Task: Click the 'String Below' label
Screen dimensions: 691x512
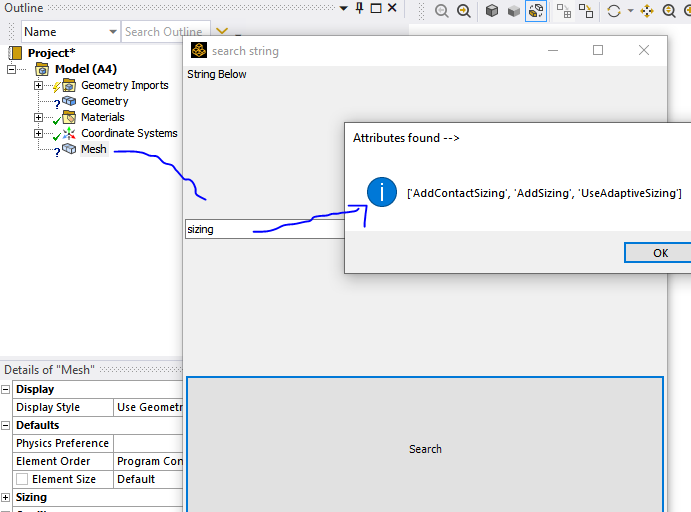Action: pyautogui.click(x=216, y=74)
